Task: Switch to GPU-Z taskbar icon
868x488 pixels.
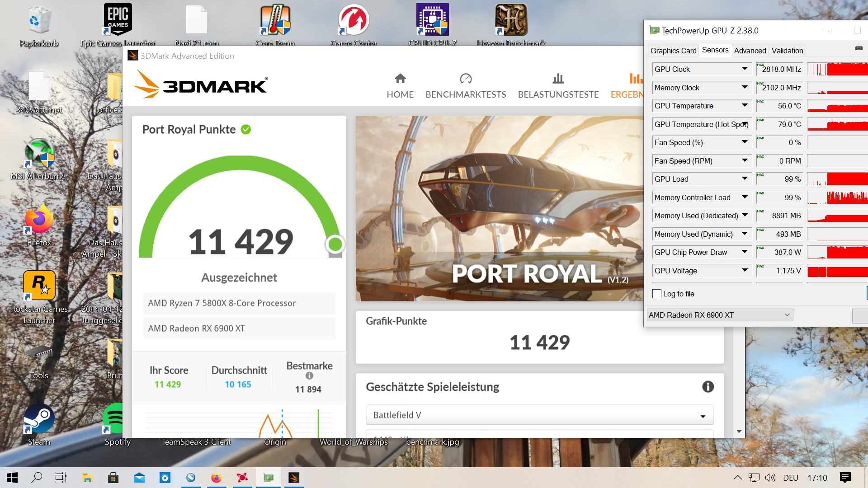Action: tap(269, 478)
